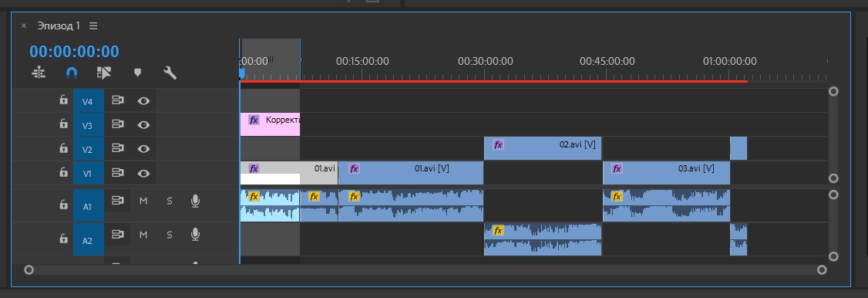Toggle sync lock on A1
The image size is (868, 298).
click(x=117, y=201)
